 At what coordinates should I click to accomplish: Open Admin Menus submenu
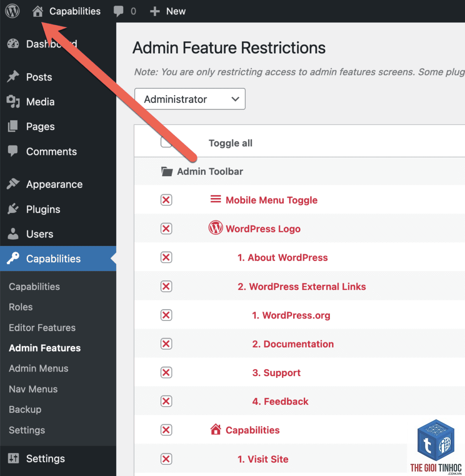click(39, 368)
